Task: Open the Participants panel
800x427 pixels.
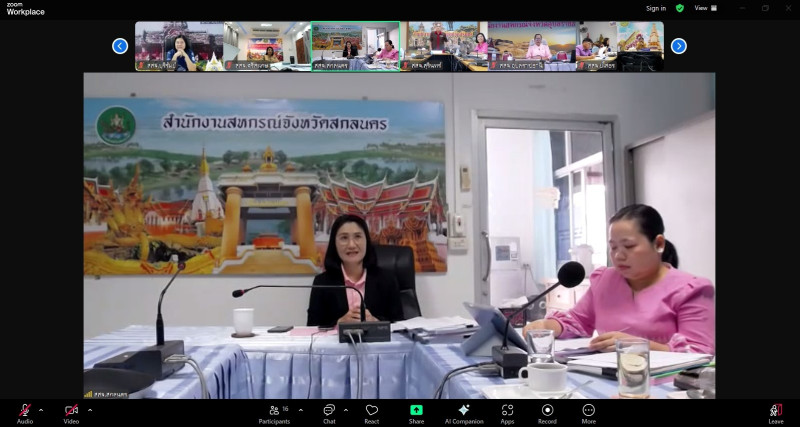Action: (x=273, y=411)
